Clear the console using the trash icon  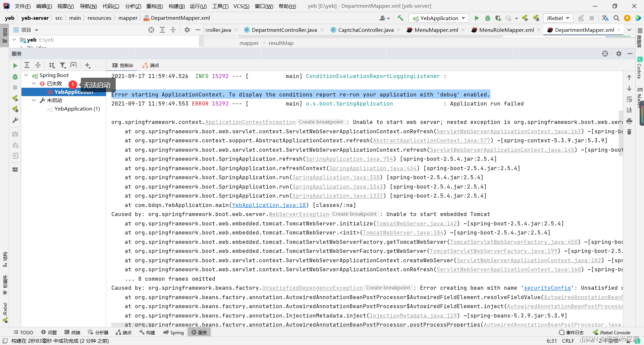pos(630,132)
